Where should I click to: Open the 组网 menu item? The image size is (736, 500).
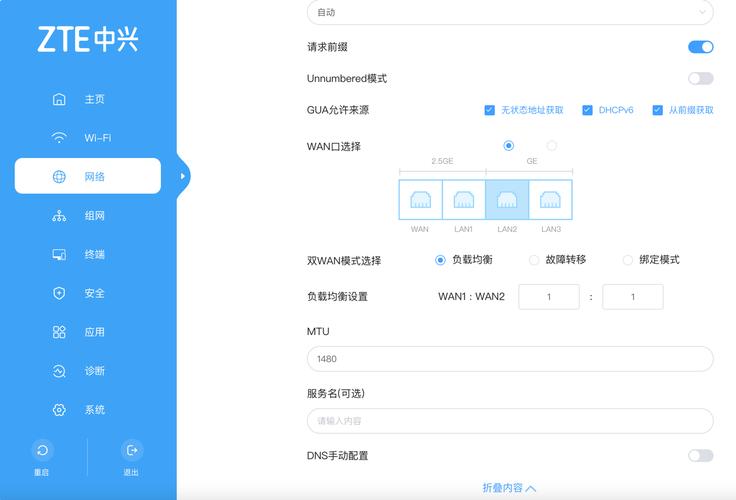click(88, 216)
